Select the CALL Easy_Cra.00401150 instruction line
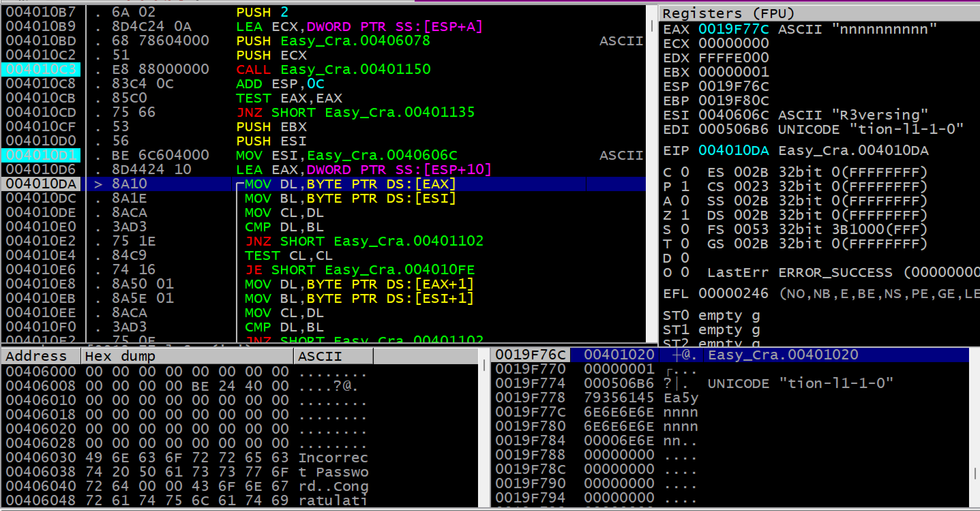The width and height of the screenshot is (980, 511). pos(333,69)
